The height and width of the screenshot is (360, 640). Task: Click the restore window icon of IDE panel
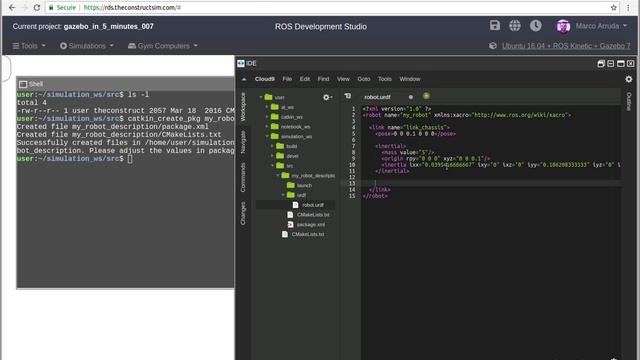601,64
